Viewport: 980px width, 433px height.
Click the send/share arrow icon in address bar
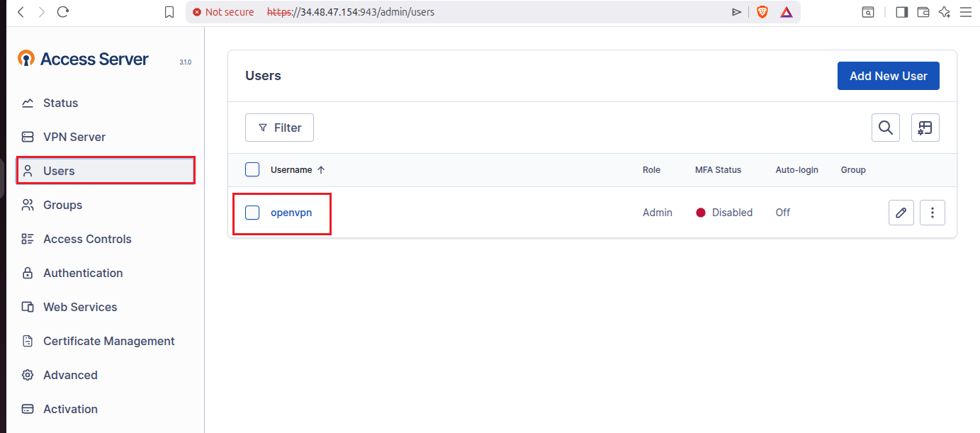pos(737,12)
